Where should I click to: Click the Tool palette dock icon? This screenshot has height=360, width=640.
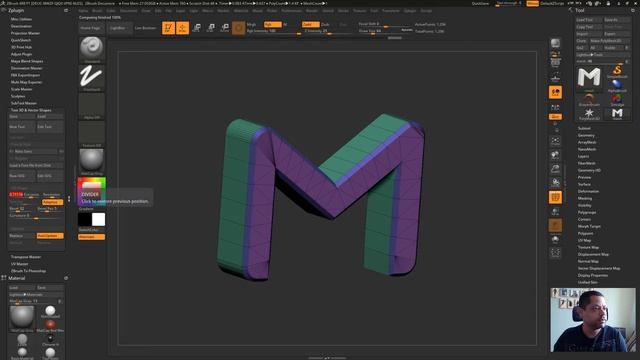pos(633,10)
